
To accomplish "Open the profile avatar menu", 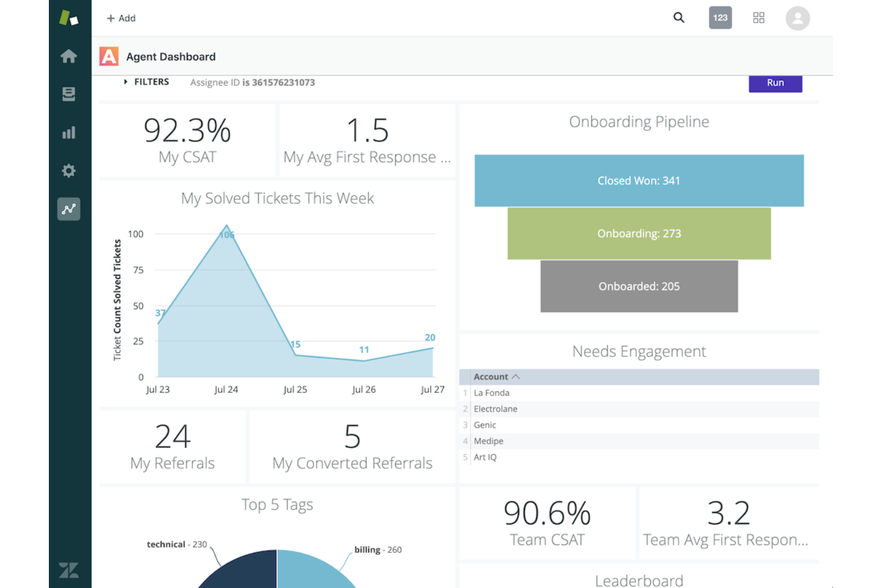I will click(797, 18).
